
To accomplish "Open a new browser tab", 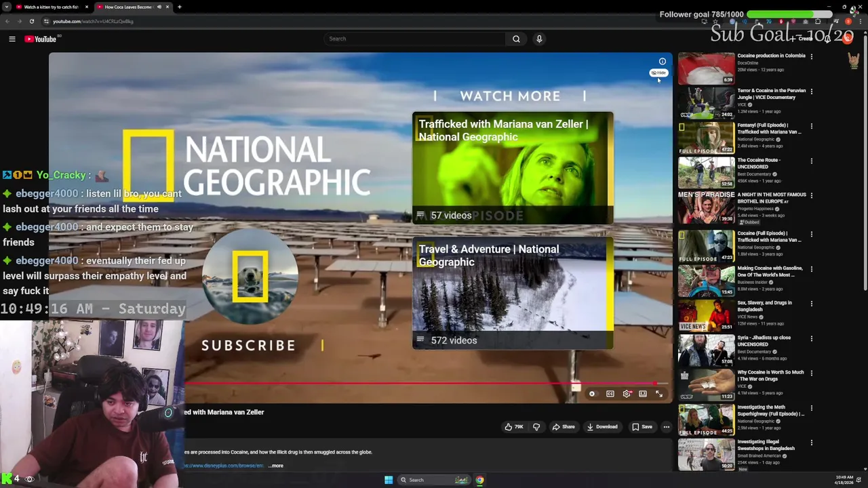I will pos(180,7).
